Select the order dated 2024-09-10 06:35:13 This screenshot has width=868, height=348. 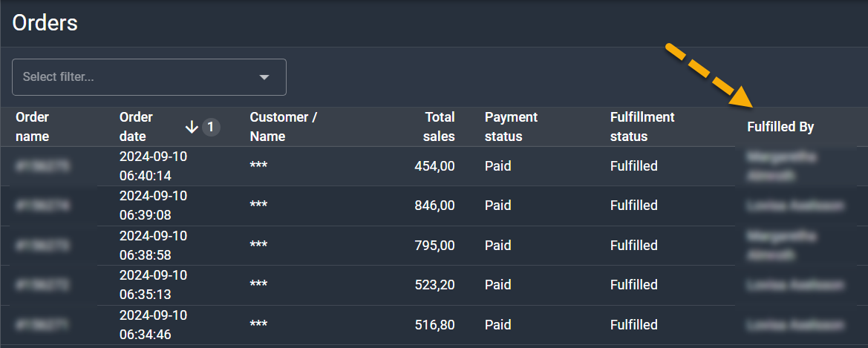(x=153, y=285)
